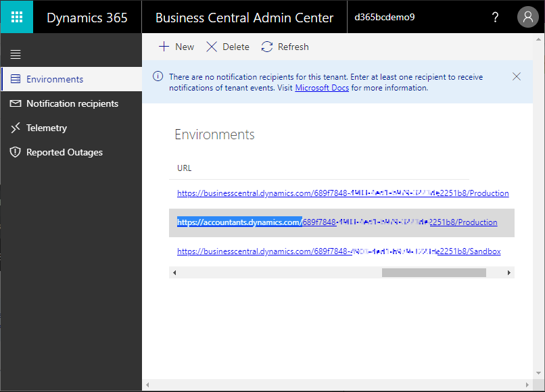The image size is (545, 392).
Task: Click the table scrollbar right arrow
Action: (509, 273)
